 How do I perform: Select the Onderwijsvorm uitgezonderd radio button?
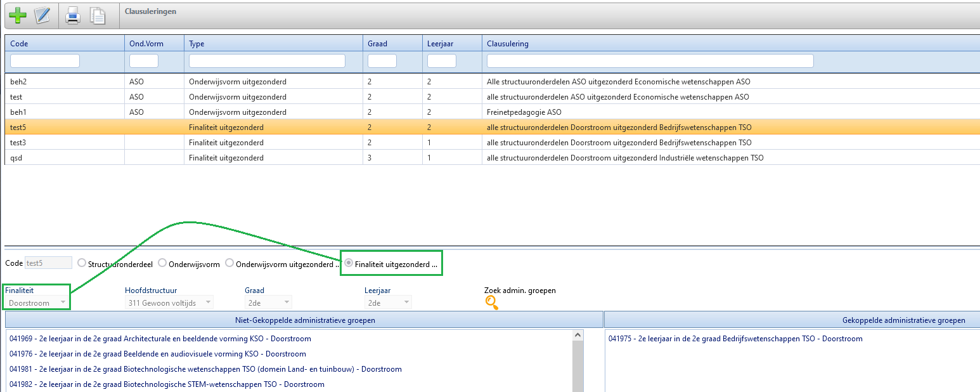(x=230, y=263)
